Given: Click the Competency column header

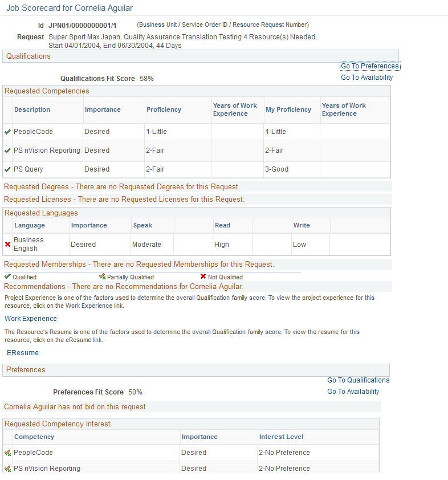Looking at the screenshot, I should coord(34,437).
